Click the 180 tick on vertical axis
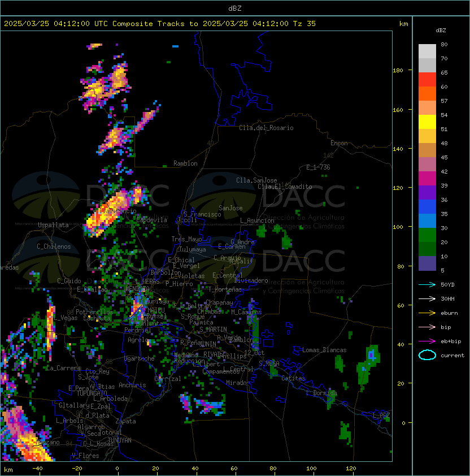470x476 pixels. point(398,71)
